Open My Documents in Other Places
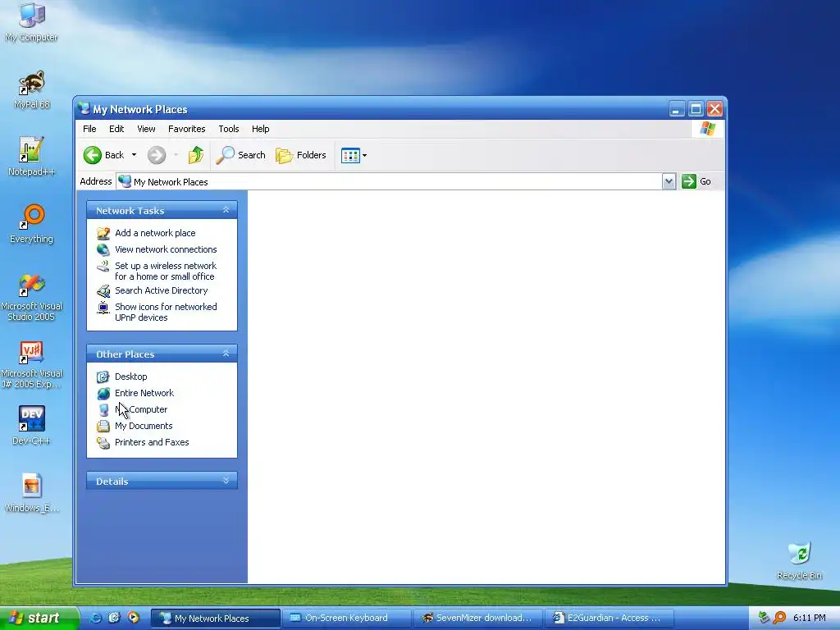Viewport: 840px width, 630px height. [x=144, y=427]
